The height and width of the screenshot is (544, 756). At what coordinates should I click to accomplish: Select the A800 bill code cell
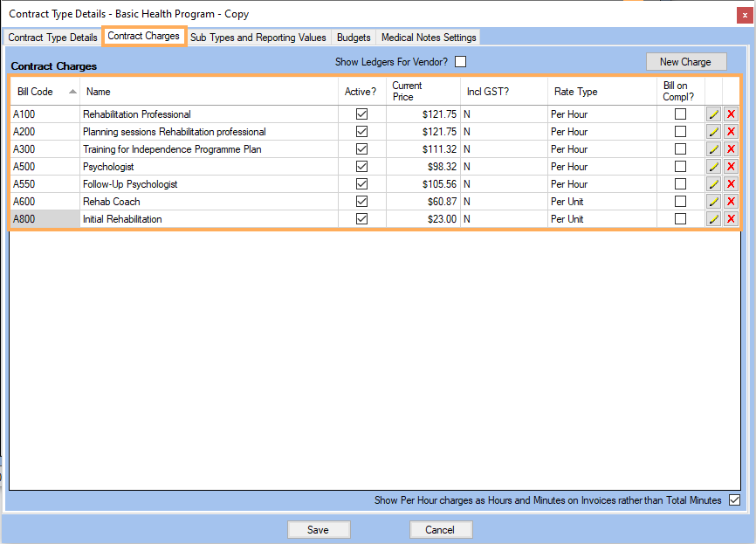45,219
